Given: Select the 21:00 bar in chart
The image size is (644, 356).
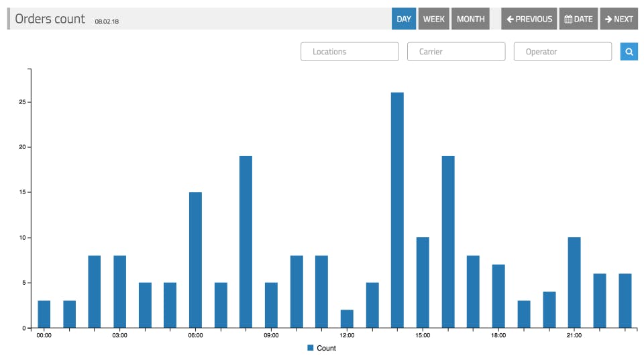Looking at the screenshot, I should pyautogui.click(x=574, y=283).
